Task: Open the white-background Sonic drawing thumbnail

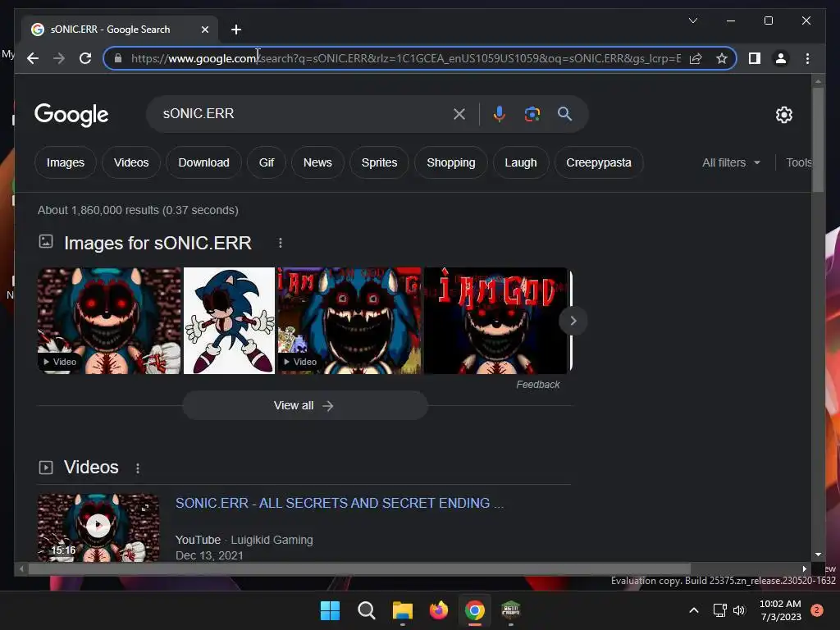Action: tap(230, 321)
